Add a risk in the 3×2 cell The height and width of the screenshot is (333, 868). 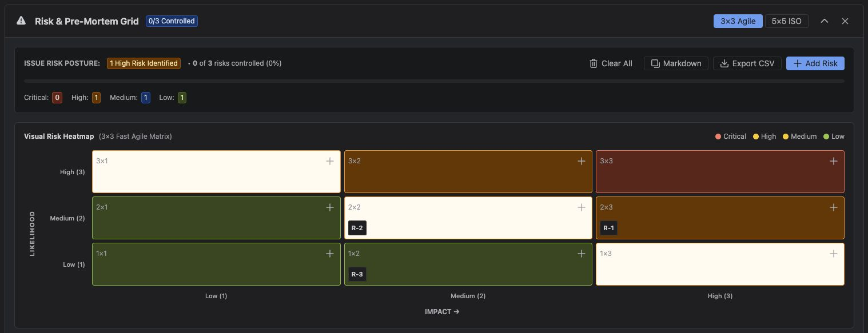coord(582,161)
